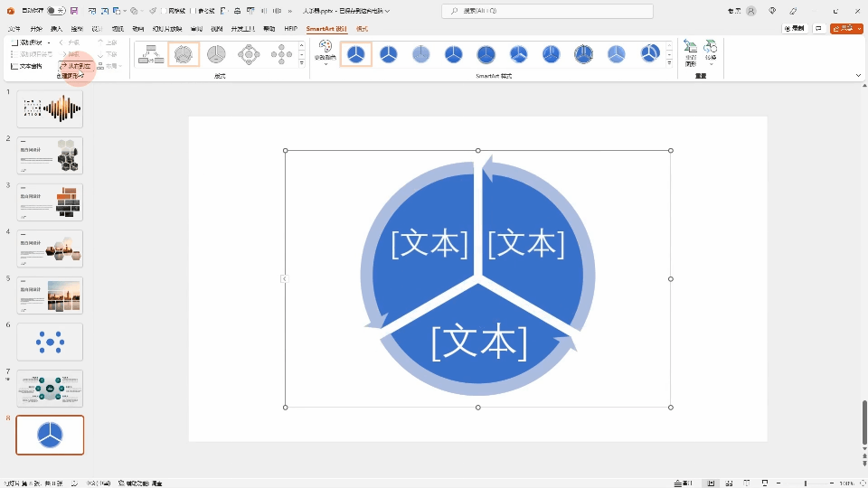Image resolution: width=868 pixels, height=488 pixels.
Task: Open the 帮助 (Help) tab
Action: (x=269, y=29)
